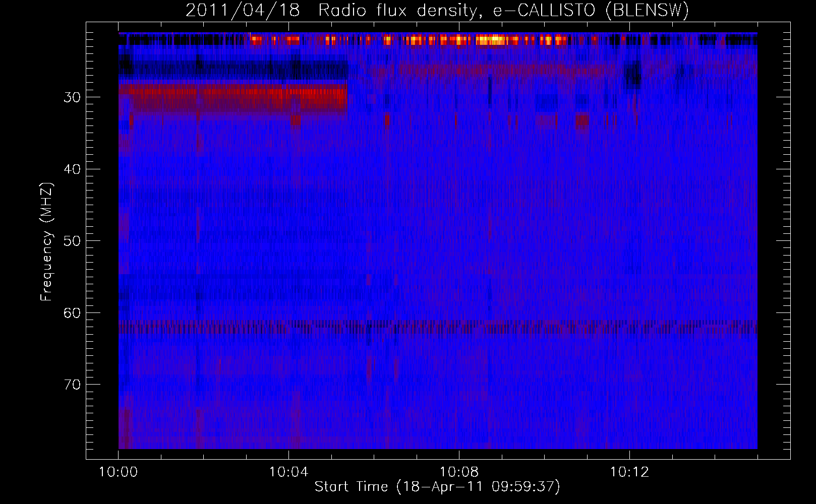Click the 40 MHz frequency tick label
This screenshot has width=816, height=504.
(x=72, y=169)
